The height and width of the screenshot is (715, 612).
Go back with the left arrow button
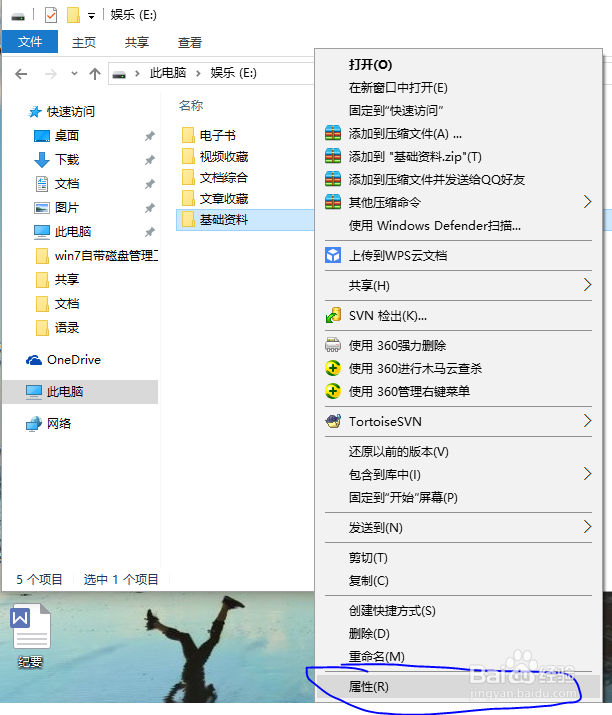[x=21, y=73]
